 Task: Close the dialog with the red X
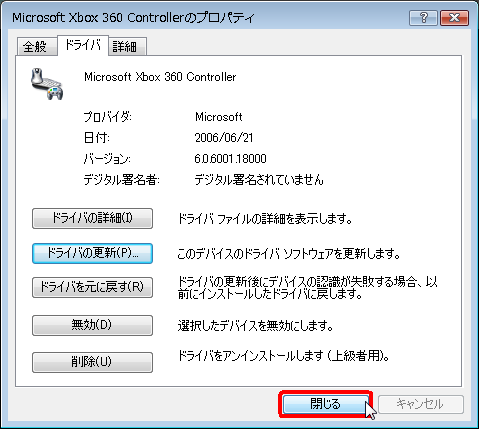455,17
